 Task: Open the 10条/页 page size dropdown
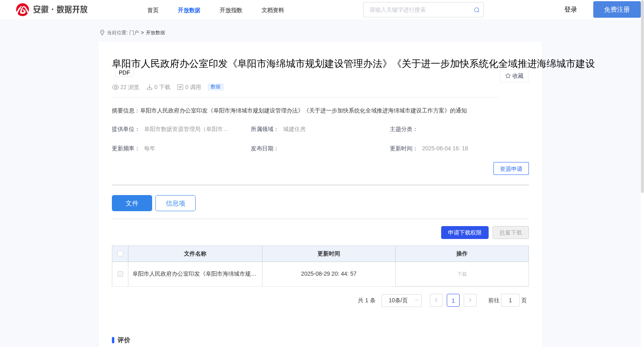pos(402,300)
